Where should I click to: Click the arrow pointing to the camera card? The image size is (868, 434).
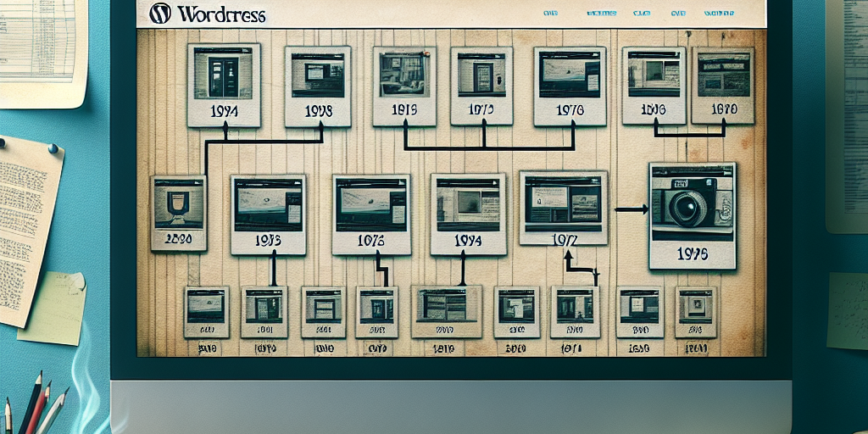point(630,208)
